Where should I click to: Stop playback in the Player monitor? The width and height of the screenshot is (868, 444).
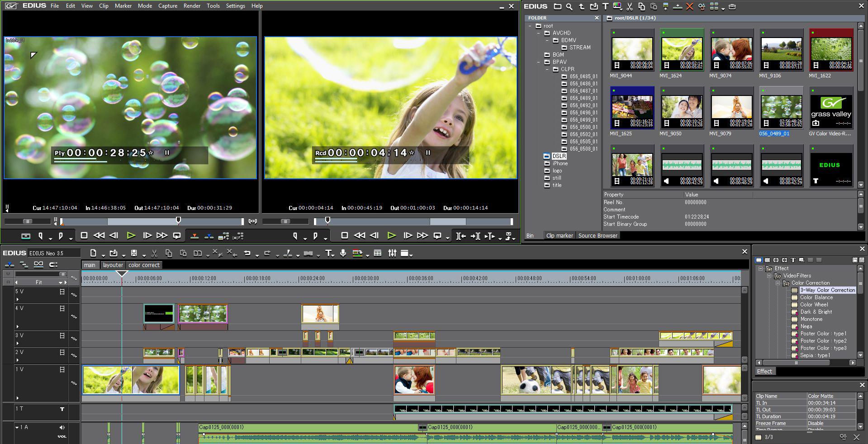[84, 235]
